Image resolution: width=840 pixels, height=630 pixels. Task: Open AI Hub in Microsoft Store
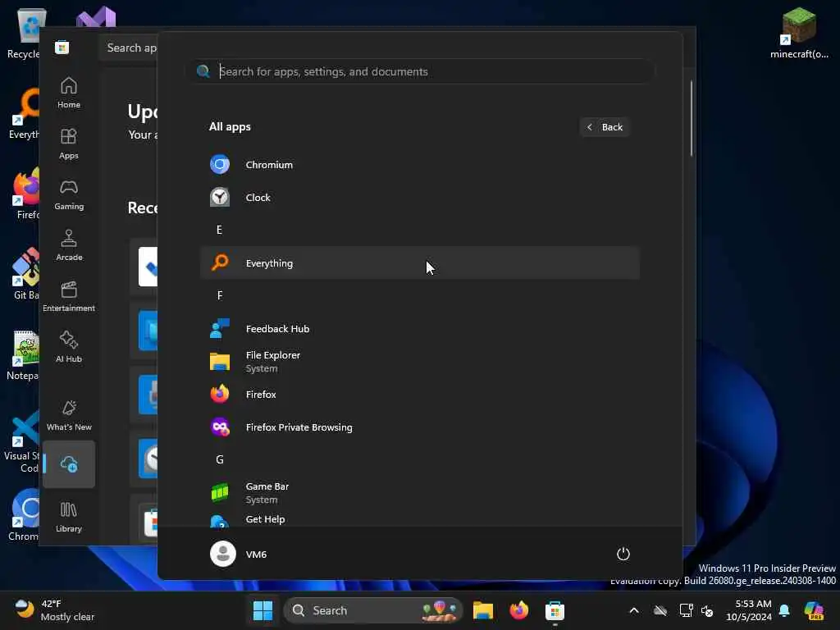(69, 347)
